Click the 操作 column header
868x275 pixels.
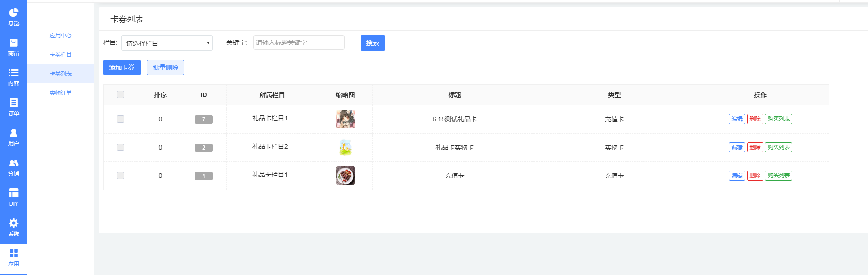tap(760, 95)
